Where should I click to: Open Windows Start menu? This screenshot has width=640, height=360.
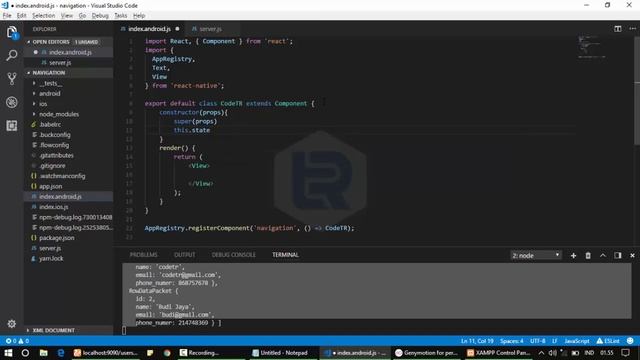click(x=8, y=353)
